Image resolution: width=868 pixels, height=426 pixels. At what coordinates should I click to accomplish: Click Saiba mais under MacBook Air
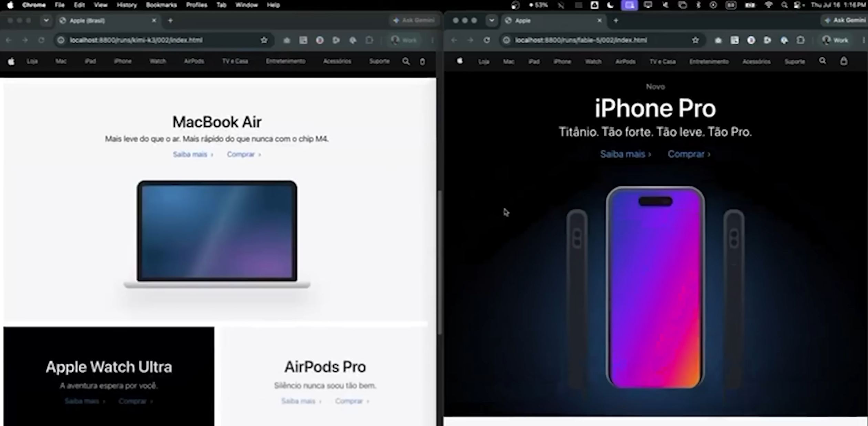[x=193, y=154]
